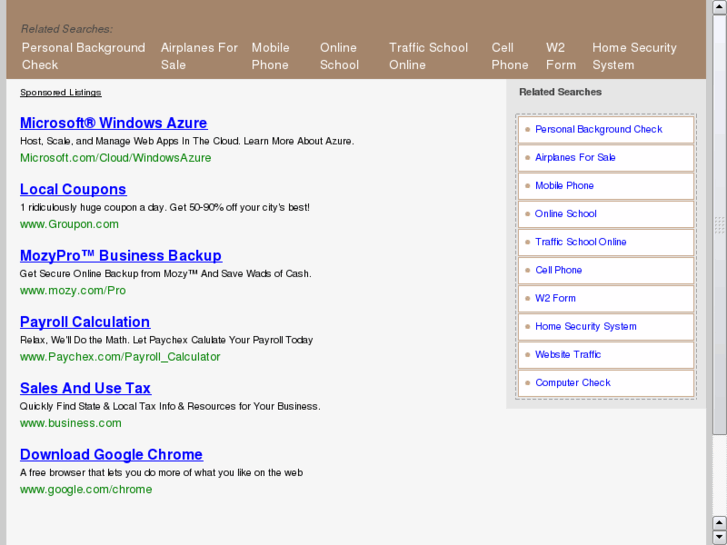Open the Download Google Chrome listing title

111,455
